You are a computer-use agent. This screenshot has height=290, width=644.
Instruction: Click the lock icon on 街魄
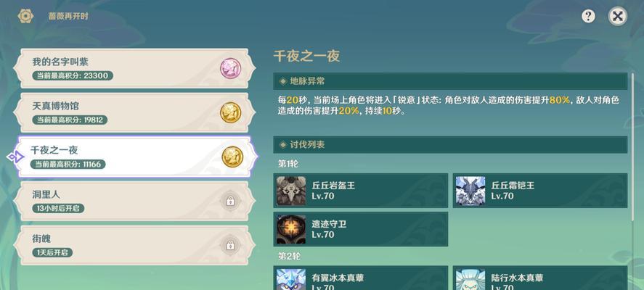pyautogui.click(x=230, y=245)
